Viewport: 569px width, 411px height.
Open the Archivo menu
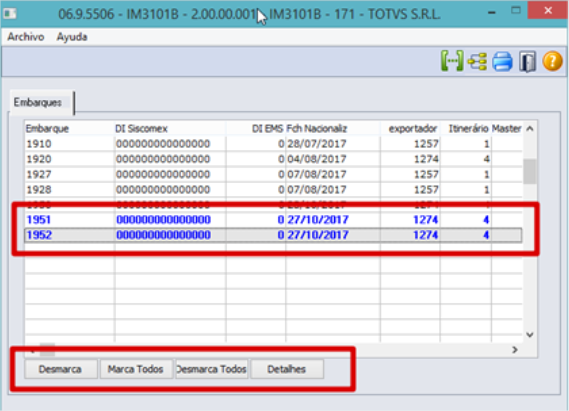pyautogui.click(x=26, y=37)
